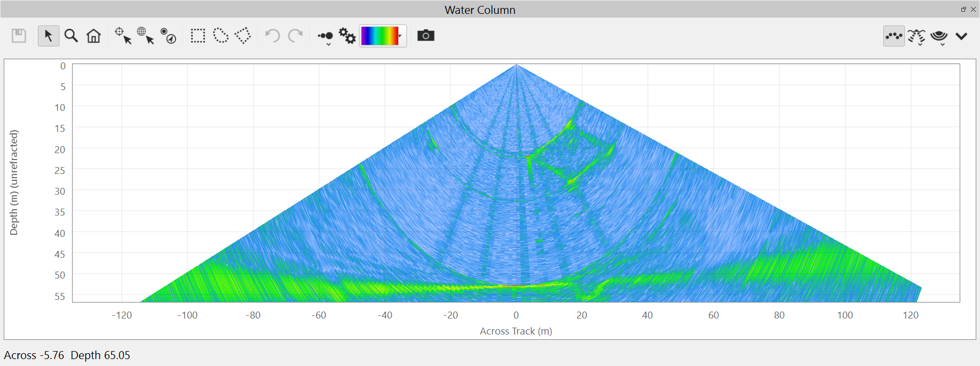Select the arrow pointer tool
This screenshot has height=366, width=980.
click(x=48, y=36)
